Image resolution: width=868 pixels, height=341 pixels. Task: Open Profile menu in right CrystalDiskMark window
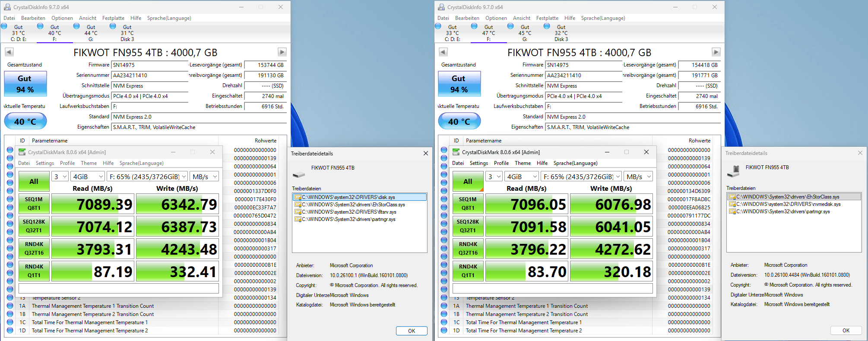(x=501, y=163)
